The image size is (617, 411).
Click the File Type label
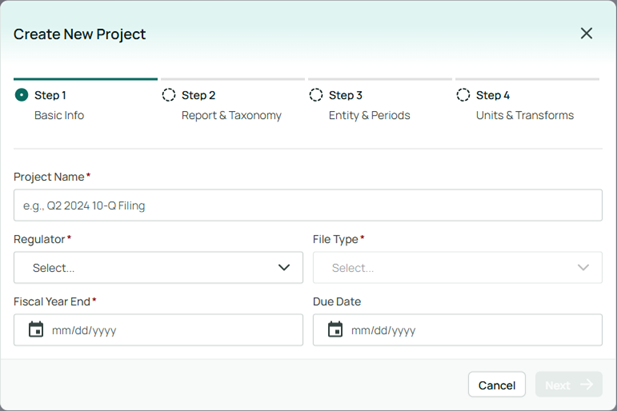(x=336, y=239)
